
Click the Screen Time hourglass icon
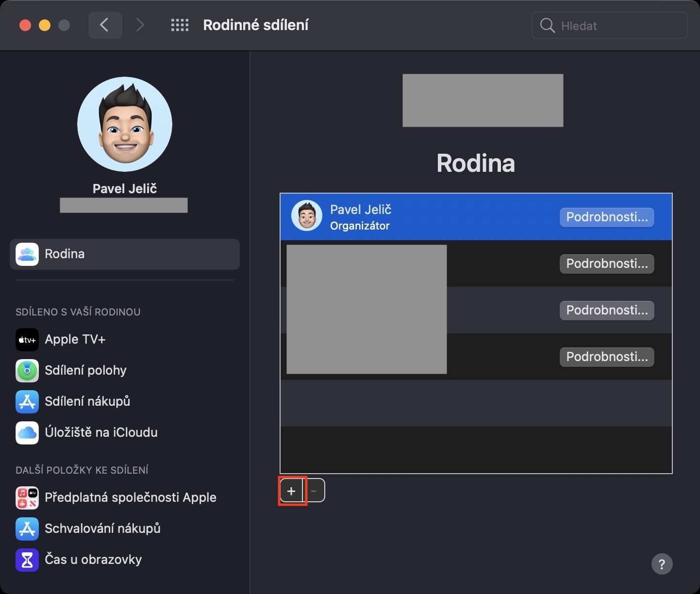pyautogui.click(x=27, y=560)
